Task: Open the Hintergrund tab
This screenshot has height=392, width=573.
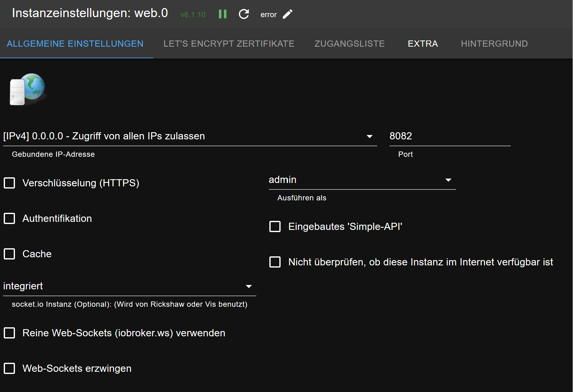Action: point(494,44)
